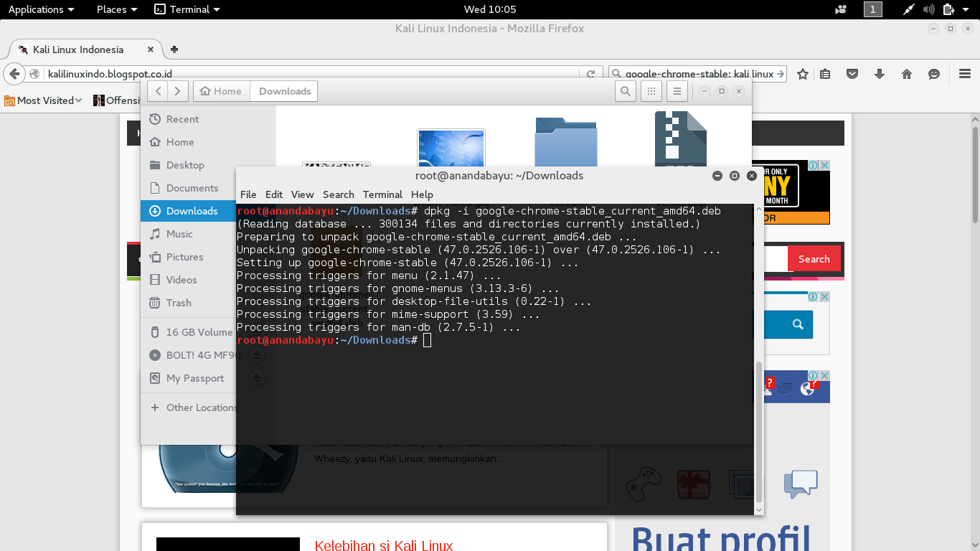The width and height of the screenshot is (980, 551).
Task: Click the blue magnifier search button in ad
Action: click(797, 324)
